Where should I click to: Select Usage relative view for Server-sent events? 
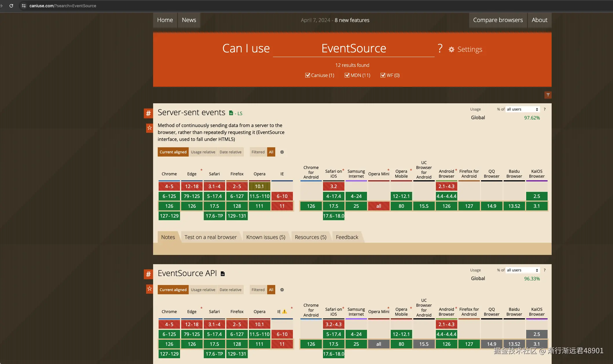[203, 152]
